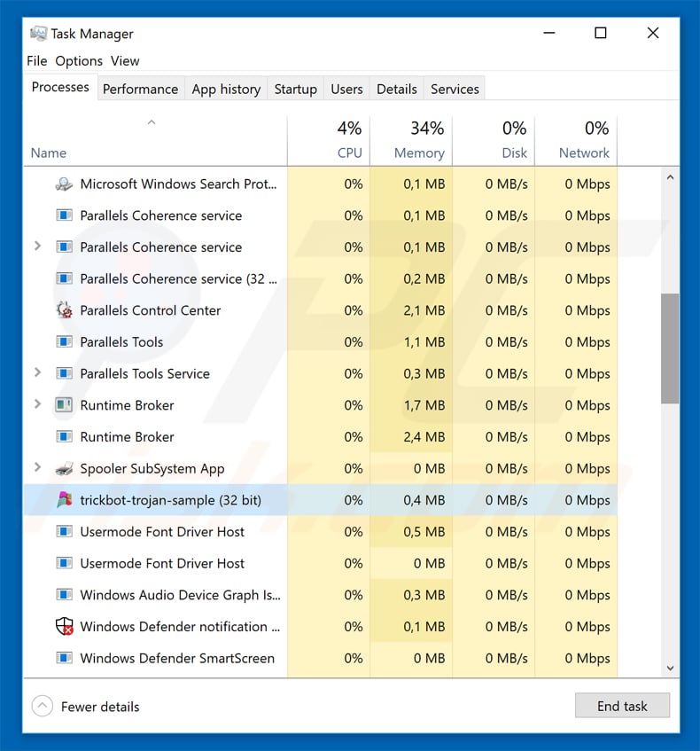The height and width of the screenshot is (751, 700).
Task: Click Fewer details link
Action: tap(100, 707)
